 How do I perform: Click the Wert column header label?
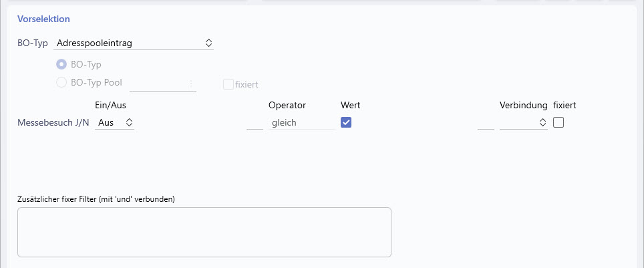(x=350, y=105)
